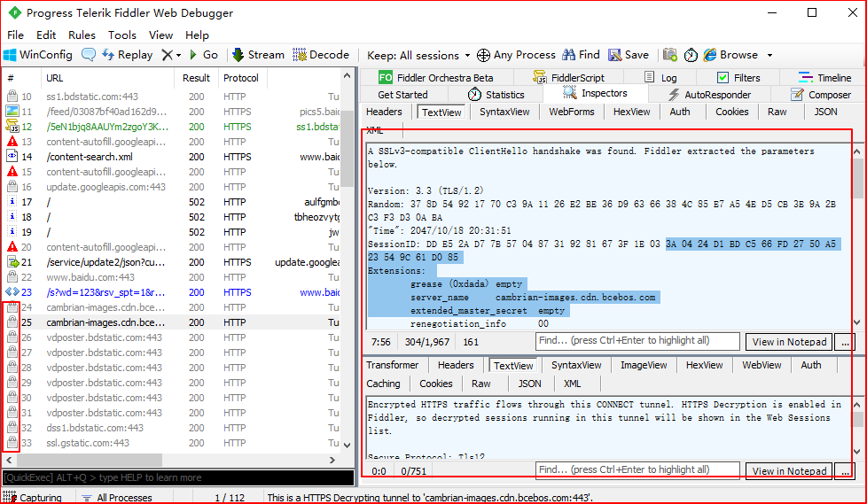Select response WebView tab
The height and width of the screenshot is (504, 867).
(762, 365)
